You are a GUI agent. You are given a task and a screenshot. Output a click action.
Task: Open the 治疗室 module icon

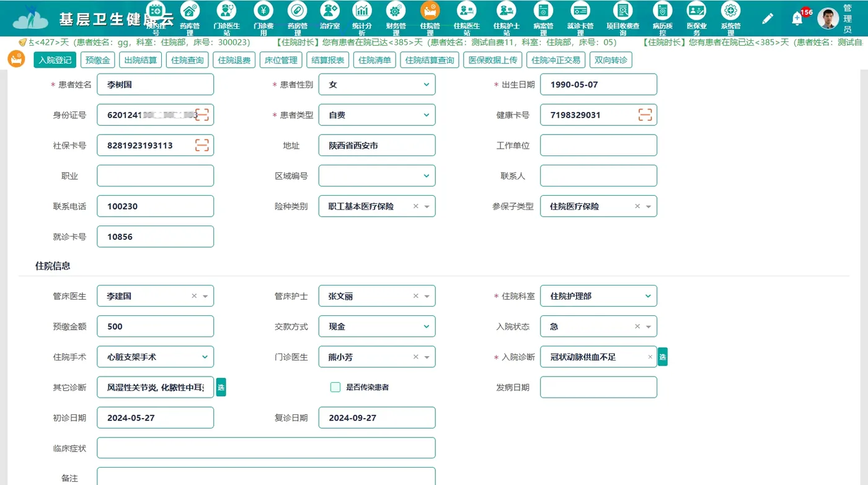coord(330,11)
